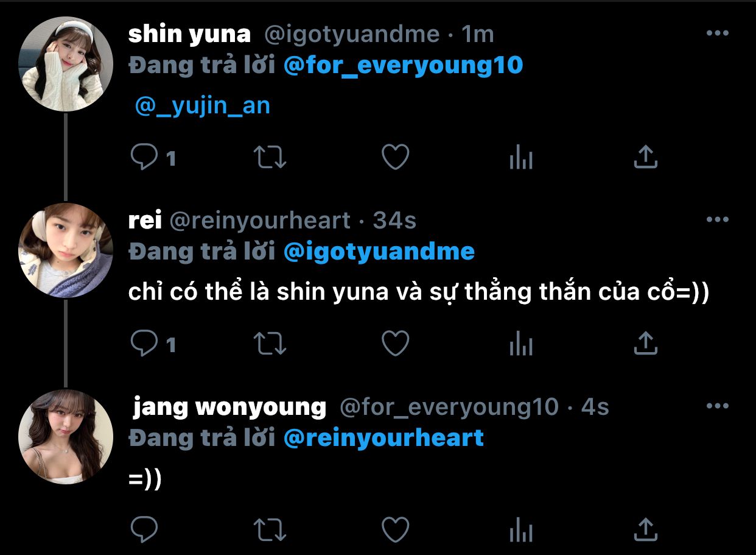Open the @igotyuandme reply link in rei's tweet
This screenshot has height=555, width=756.
point(379,251)
